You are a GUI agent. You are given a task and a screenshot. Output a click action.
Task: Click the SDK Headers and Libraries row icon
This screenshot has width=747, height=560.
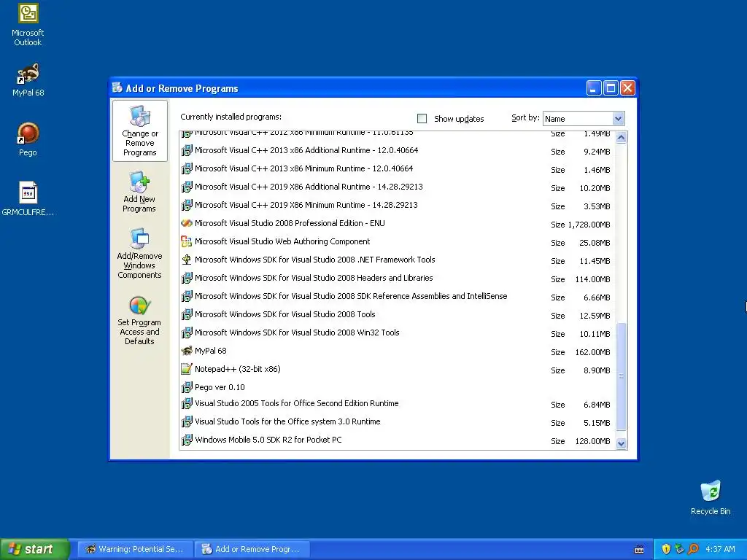tap(187, 278)
